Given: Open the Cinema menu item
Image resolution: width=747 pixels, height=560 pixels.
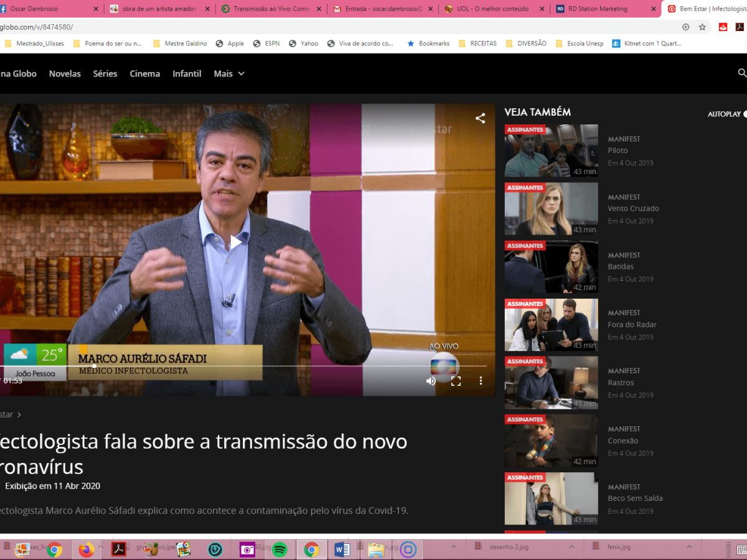Looking at the screenshot, I should click(x=145, y=73).
